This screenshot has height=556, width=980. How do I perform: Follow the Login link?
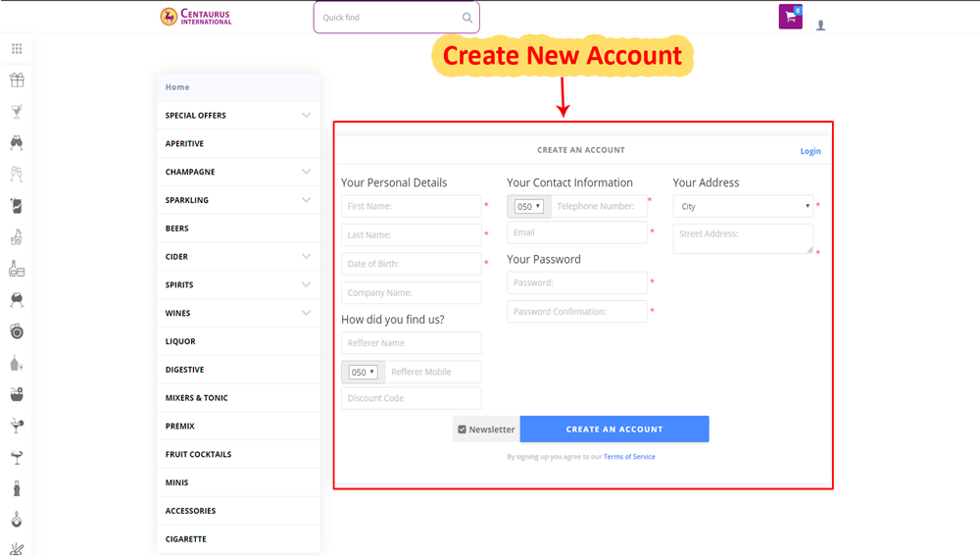point(810,151)
